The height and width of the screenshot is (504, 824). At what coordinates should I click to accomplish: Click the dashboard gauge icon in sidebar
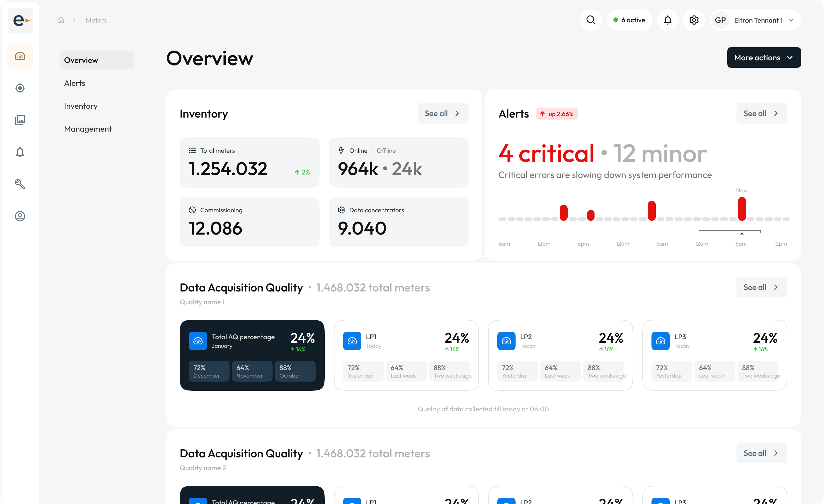20,56
